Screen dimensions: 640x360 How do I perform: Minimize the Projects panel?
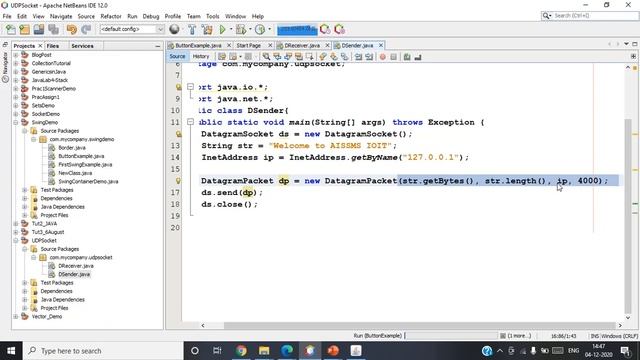[x=158, y=46]
